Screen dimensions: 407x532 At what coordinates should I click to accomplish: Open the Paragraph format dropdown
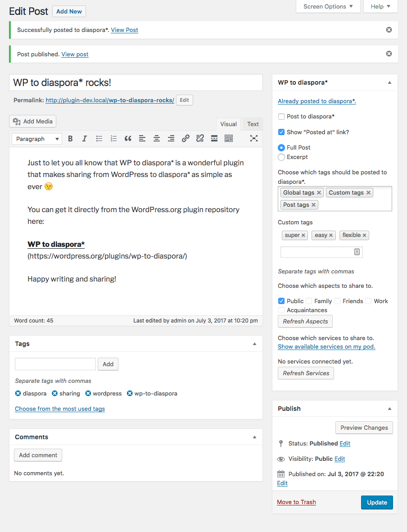click(x=37, y=139)
